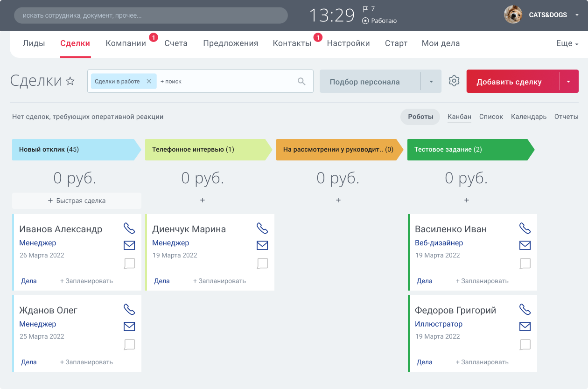Image resolution: width=588 pixels, height=389 pixels.
Task: Click phone icon on Иванов Александр card
Action: coord(129,228)
